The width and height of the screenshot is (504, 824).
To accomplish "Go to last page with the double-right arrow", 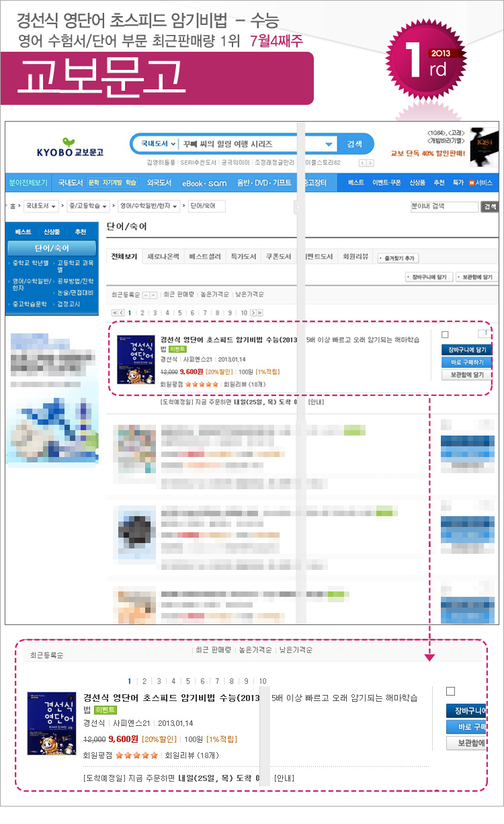I will [259, 313].
